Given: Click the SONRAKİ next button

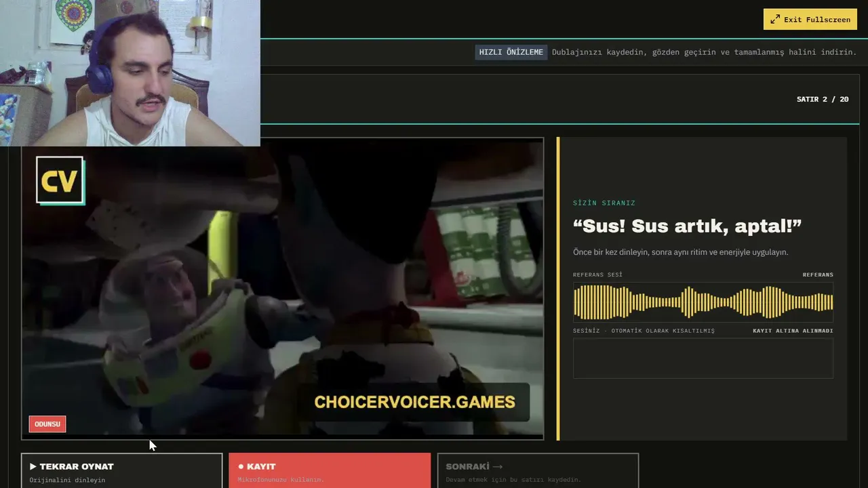Looking at the screenshot, I should click(538, 470).
